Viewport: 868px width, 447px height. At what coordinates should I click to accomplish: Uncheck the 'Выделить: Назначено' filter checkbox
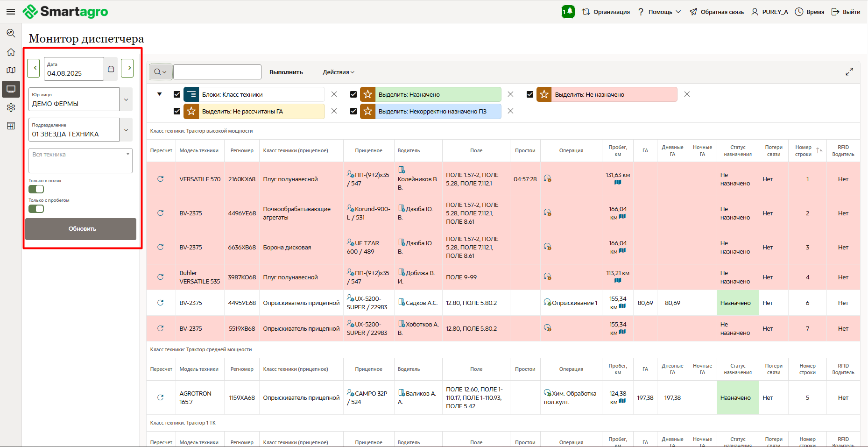tap(353, 94)
